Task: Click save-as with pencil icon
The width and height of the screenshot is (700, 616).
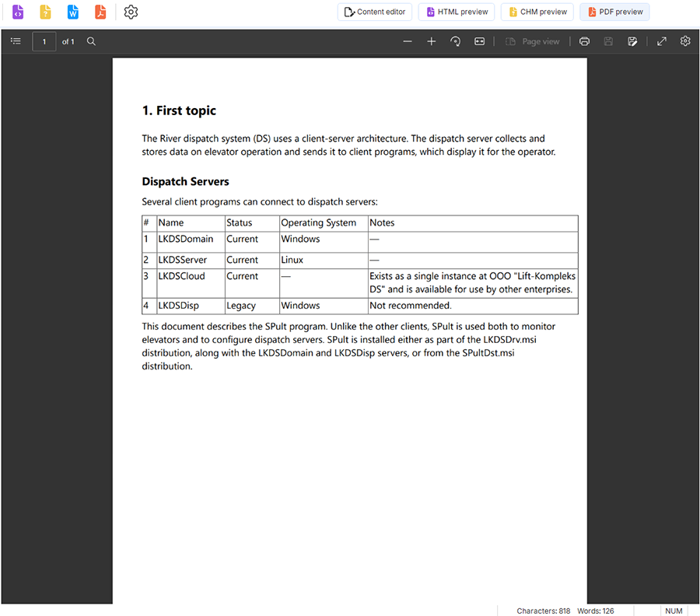Action: [x=632, y=41]
